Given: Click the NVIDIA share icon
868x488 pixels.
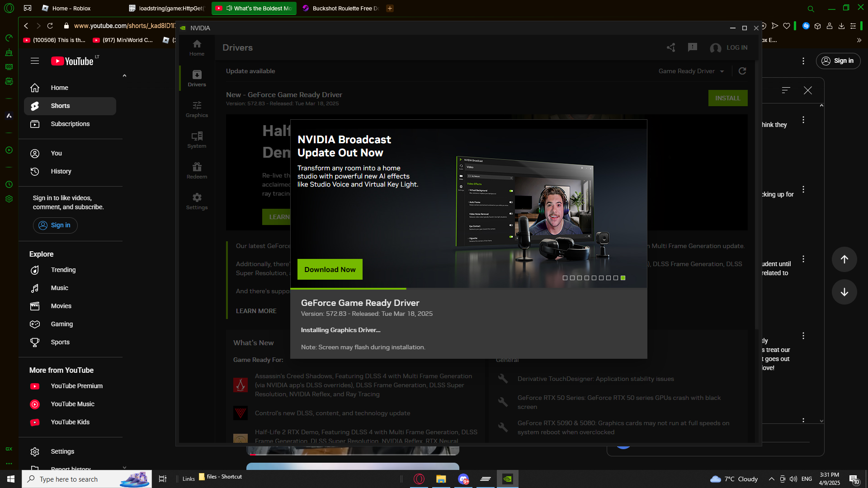Looking at the screenshot, I should [x=671, y=47].
